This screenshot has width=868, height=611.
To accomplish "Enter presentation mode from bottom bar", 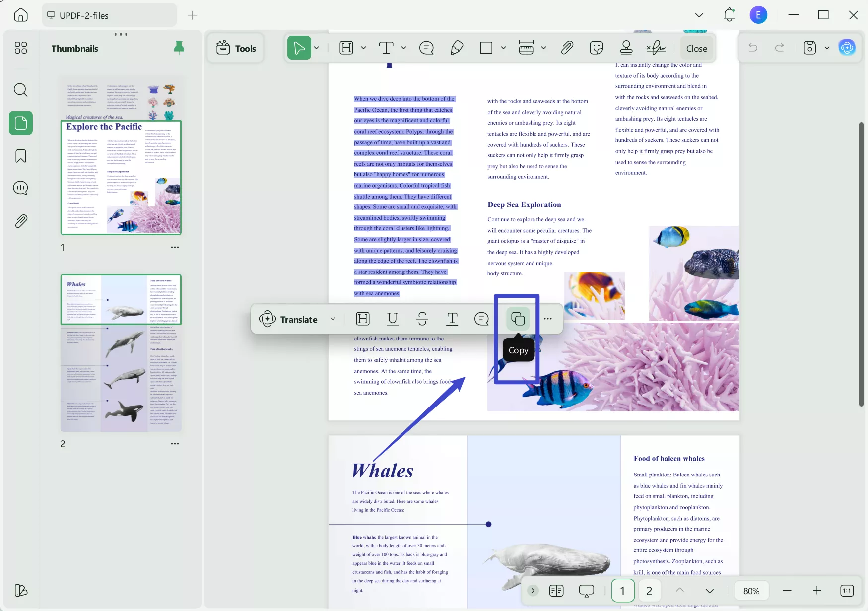I will pyautogui.click(x=586, y=591).
